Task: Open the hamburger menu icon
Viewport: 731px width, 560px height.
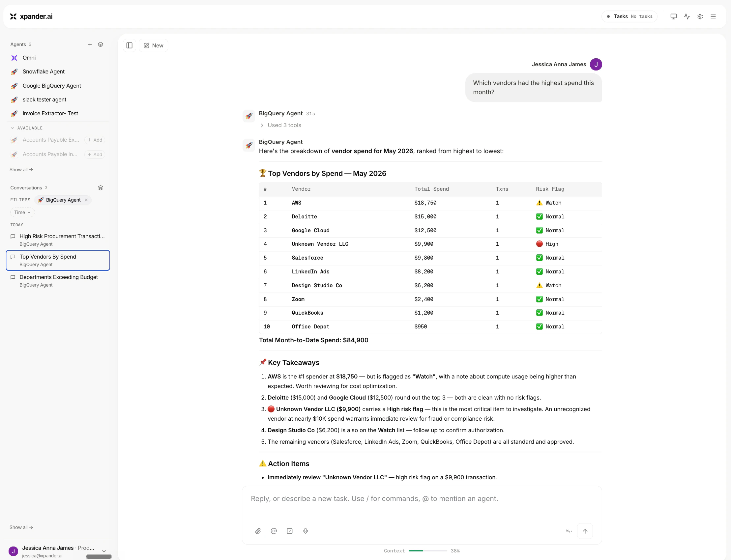Action: [713, 16]
